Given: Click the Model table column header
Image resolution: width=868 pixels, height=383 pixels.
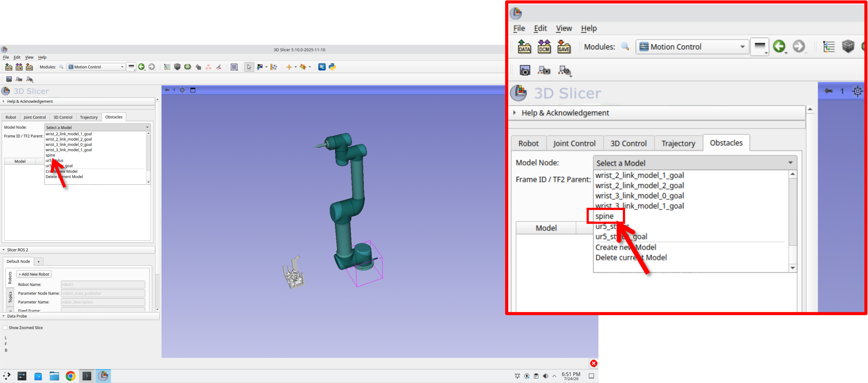Looking at the screenshot, I should point(20,161).
